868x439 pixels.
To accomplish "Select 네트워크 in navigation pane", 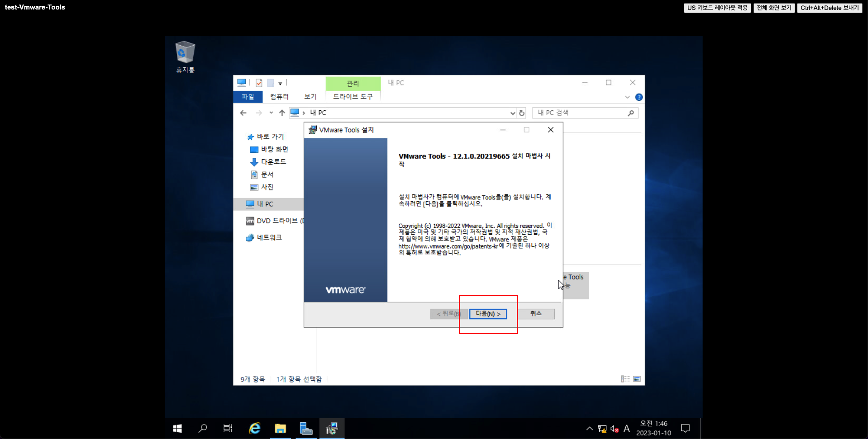I will 264,238.
